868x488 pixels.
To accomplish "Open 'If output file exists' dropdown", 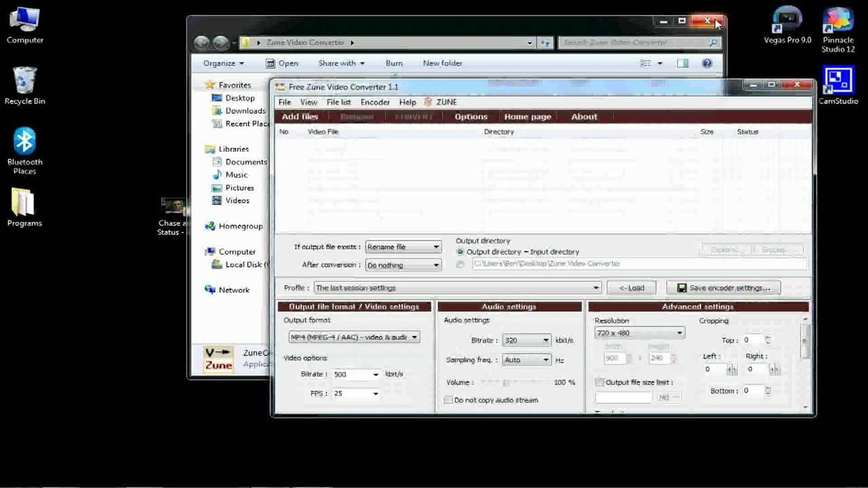I will [403, 247].
